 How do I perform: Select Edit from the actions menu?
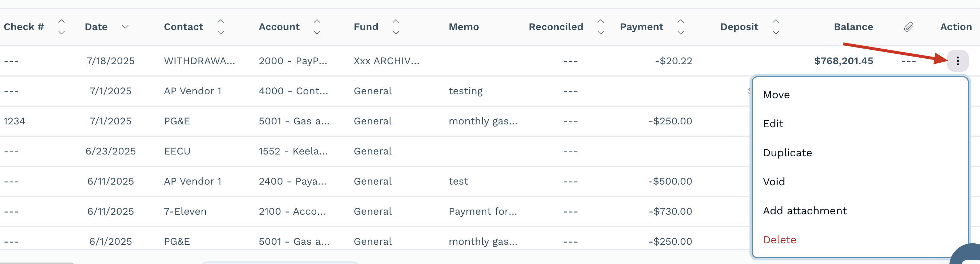[773, 123]
